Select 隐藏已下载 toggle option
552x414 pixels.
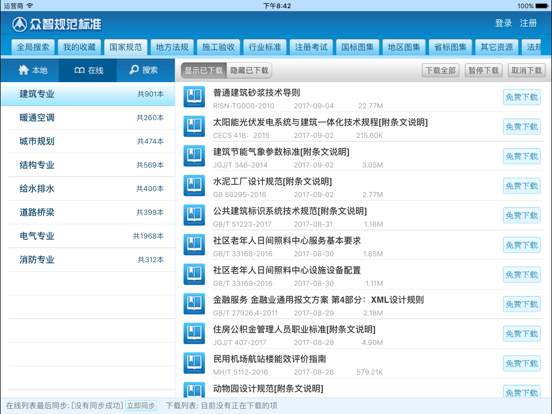pos(249,70)
